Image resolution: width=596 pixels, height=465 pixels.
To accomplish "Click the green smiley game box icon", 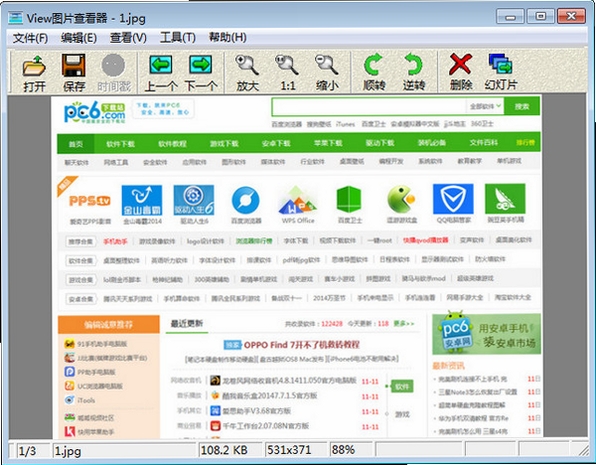I will coord(401,199).
